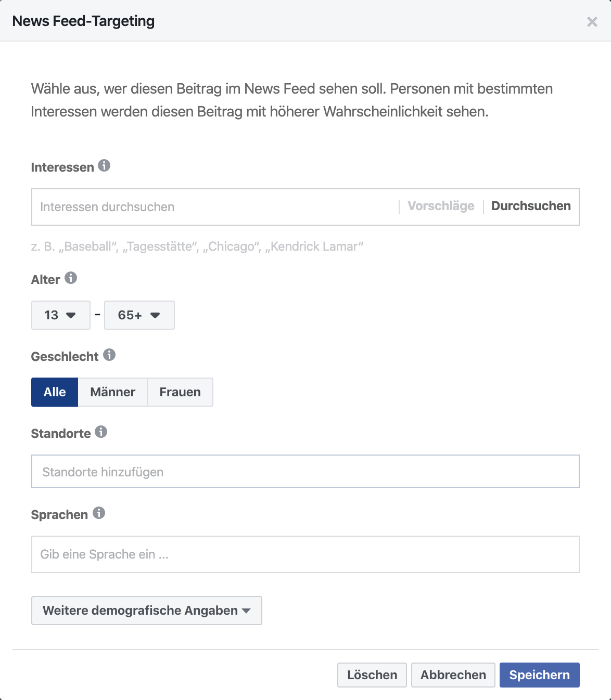The image size is (611, 700).
Task: Switch to the Vorschläge tab
Action: 441,206
